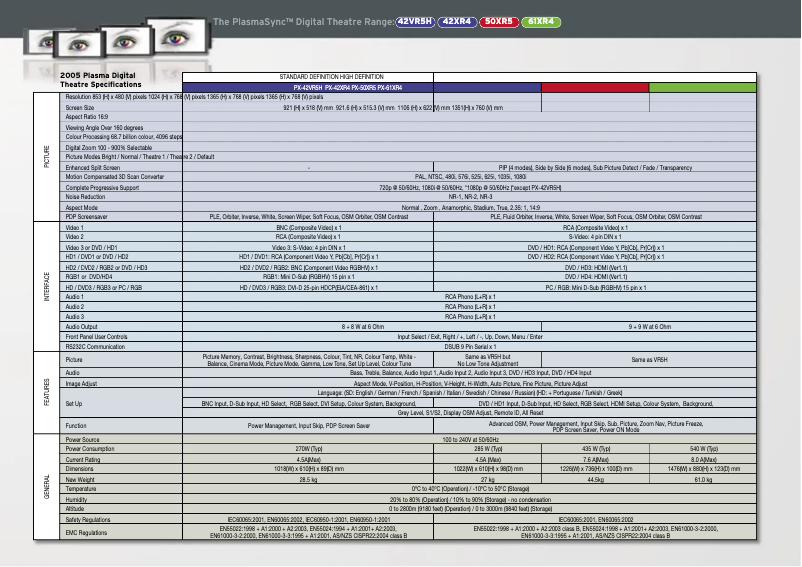Click the 'Altitude' row label
The width and height of the screenshot is (802, 567).
[75, 509]
